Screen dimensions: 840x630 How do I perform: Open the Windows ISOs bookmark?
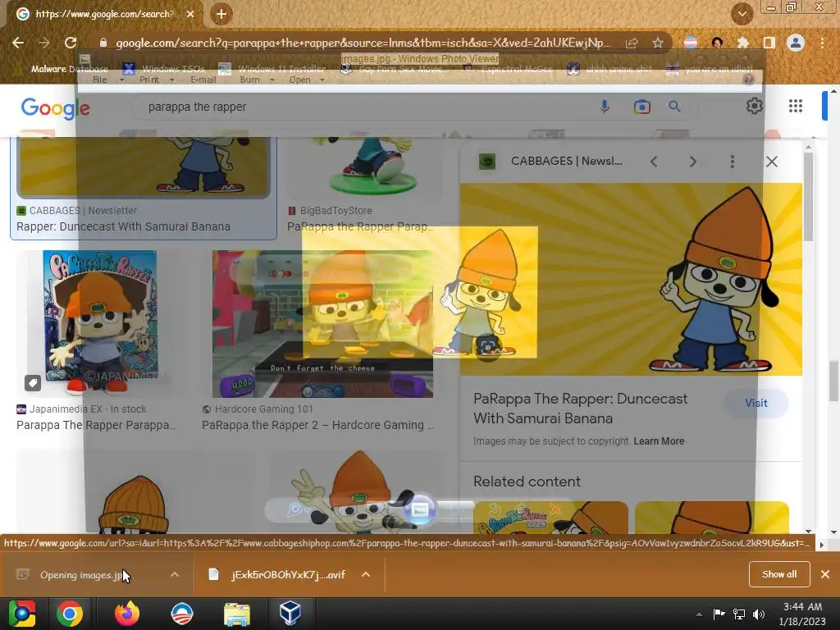pos(164,69)
